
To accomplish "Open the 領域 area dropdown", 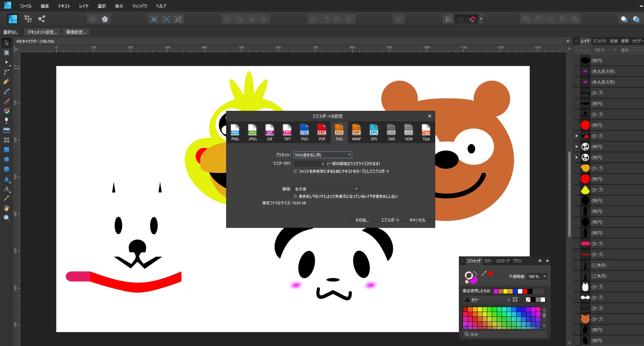I will tap(326, 189).
